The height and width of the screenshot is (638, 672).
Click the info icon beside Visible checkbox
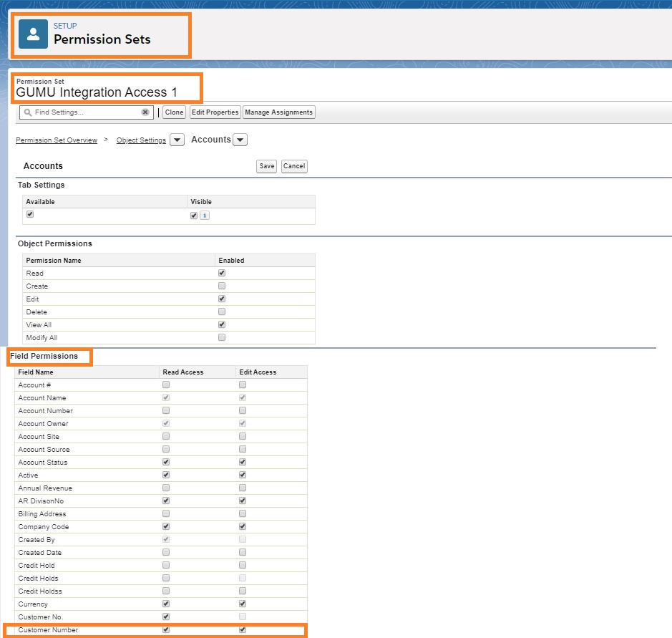(205, 216)
